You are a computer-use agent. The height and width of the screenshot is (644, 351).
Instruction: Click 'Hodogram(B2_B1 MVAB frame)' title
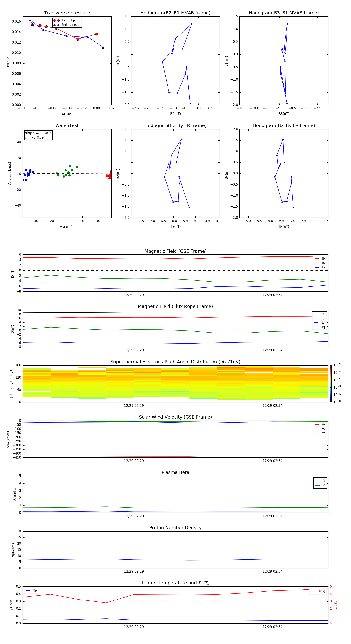pyautogui.click(x=175, y=13)
